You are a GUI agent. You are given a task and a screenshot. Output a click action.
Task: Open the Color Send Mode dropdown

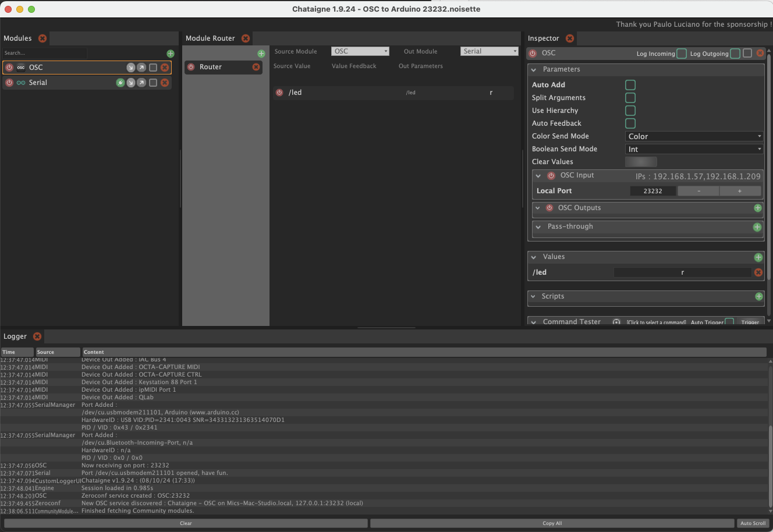pyautogui.click(x=694, y=136)
